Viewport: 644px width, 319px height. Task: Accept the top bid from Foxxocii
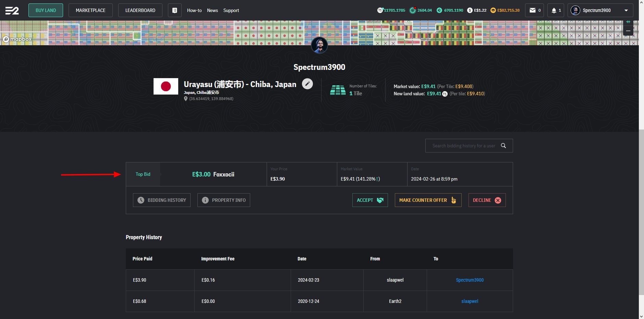click(x=370, y=200)
